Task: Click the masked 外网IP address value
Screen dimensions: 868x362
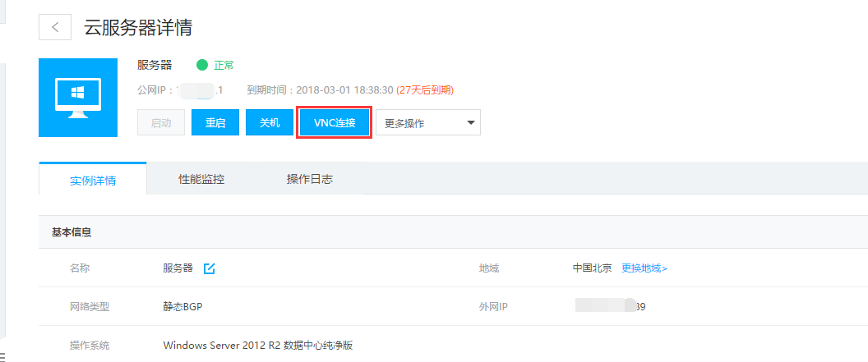Action: [x=609, y=307]
